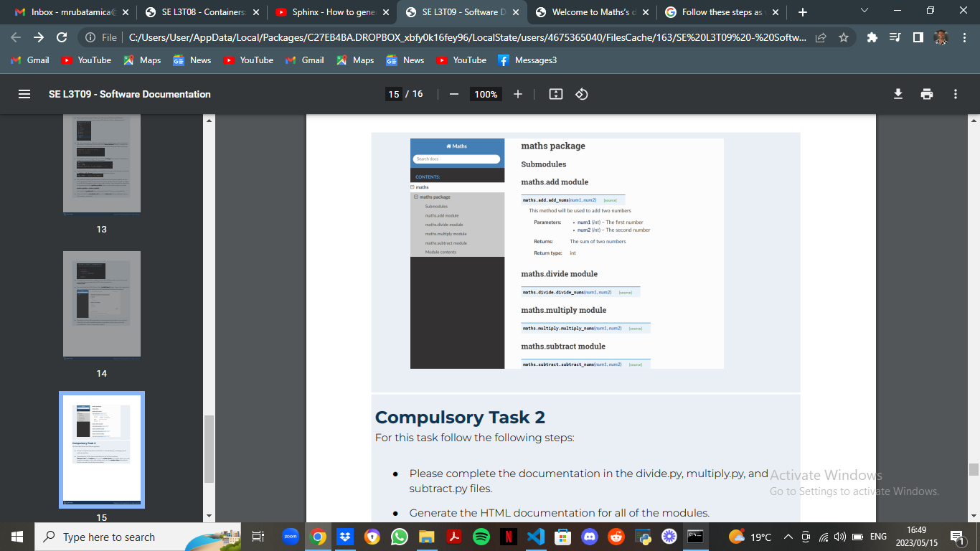Select page 14 thumbnail in the sidebar
This screenshot has width=980, height=551.
102,303
